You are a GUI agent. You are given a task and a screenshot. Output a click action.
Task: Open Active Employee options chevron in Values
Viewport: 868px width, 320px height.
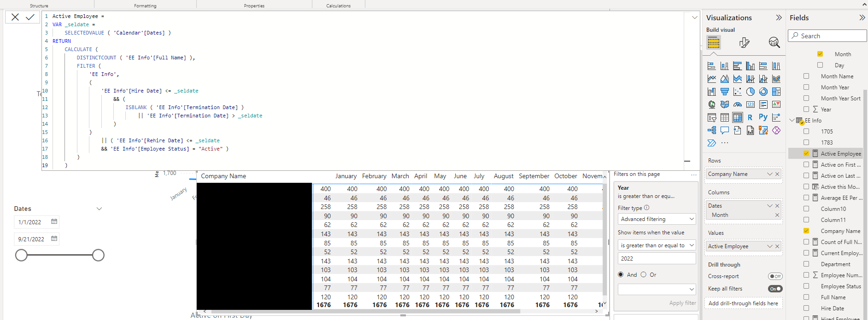[x=769, y=246]
